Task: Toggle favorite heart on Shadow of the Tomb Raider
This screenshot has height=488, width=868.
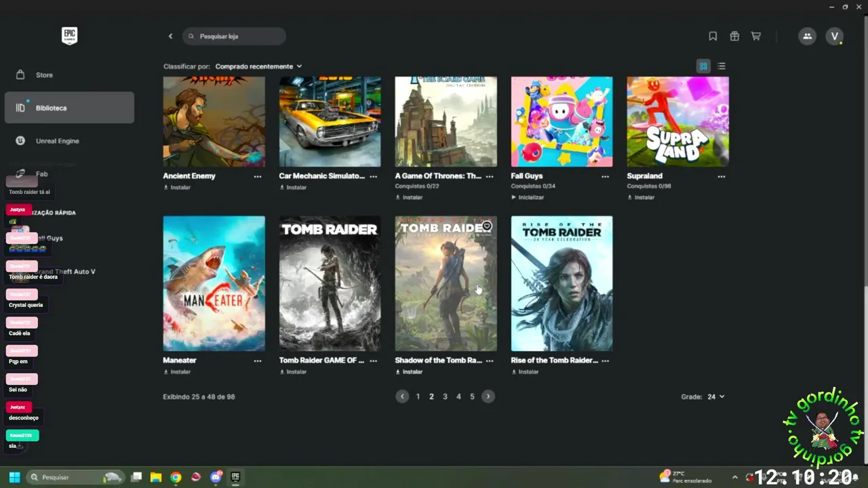Action: [x=487, y=226]
